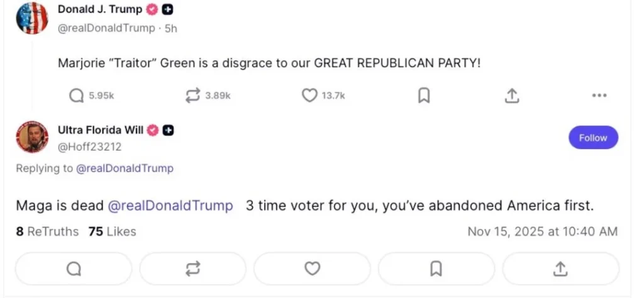Screen dimensions: 644x298
Task: Open the three-dots more menu on Trump's post
Action: tap(599, 96)
